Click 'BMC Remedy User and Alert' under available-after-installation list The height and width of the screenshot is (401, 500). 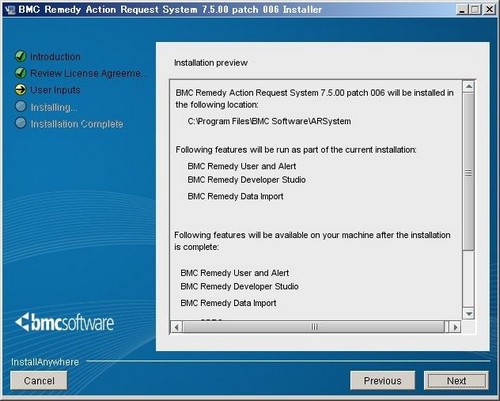(235, 273)
